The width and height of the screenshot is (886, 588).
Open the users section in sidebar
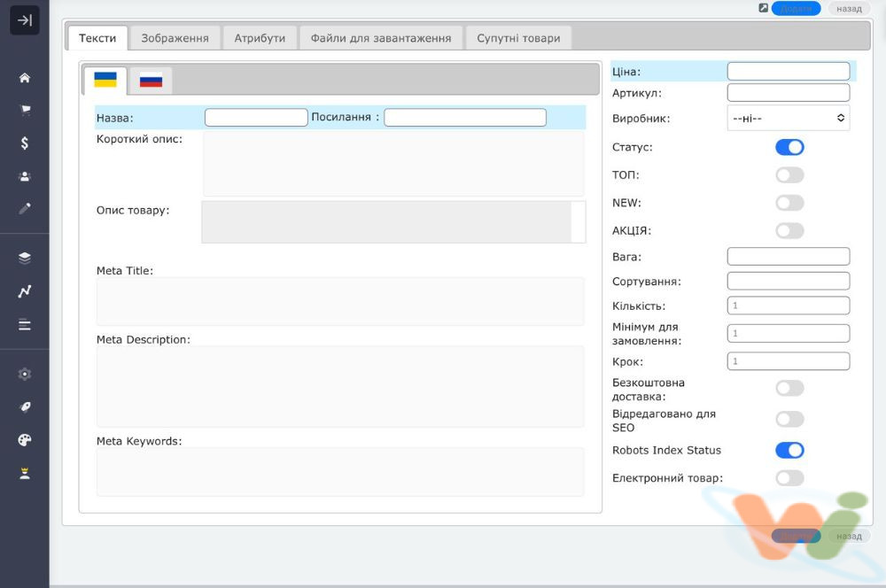[25, 176]
